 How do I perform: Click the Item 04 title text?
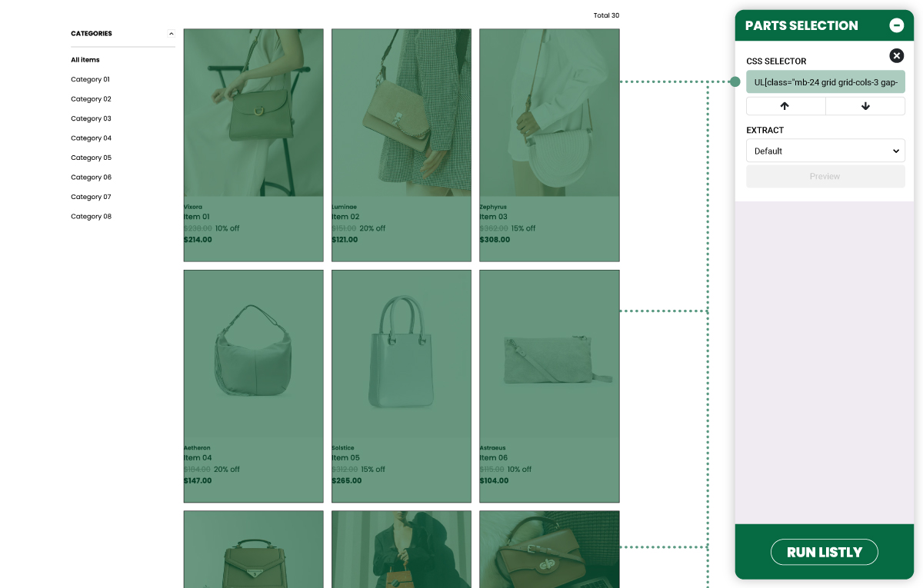198,458
